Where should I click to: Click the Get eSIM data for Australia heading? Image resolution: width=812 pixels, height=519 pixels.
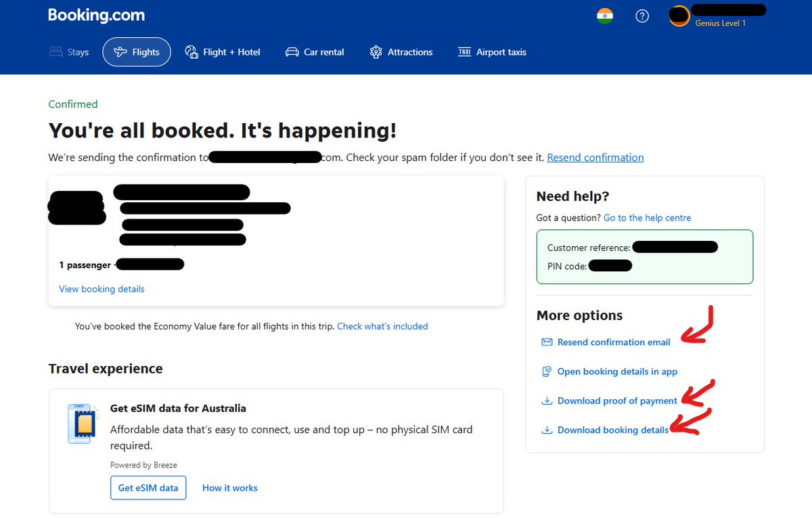178,409
